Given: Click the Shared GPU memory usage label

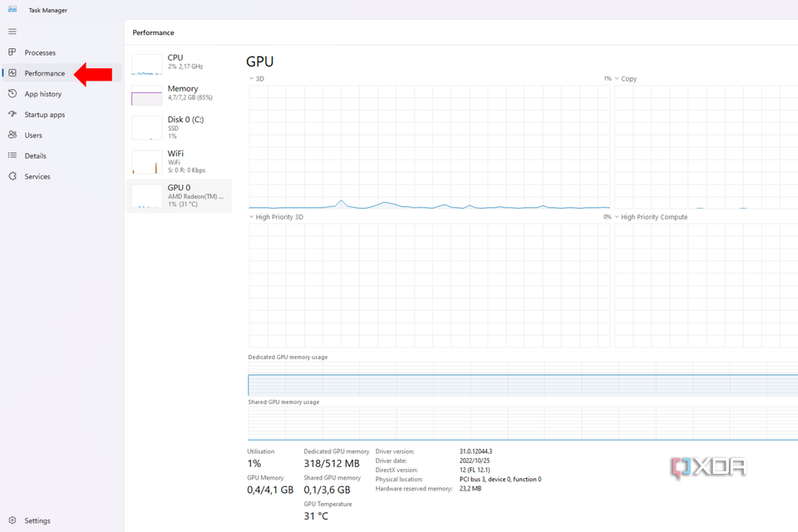Looking at the screenshot, I should point(283,401).
